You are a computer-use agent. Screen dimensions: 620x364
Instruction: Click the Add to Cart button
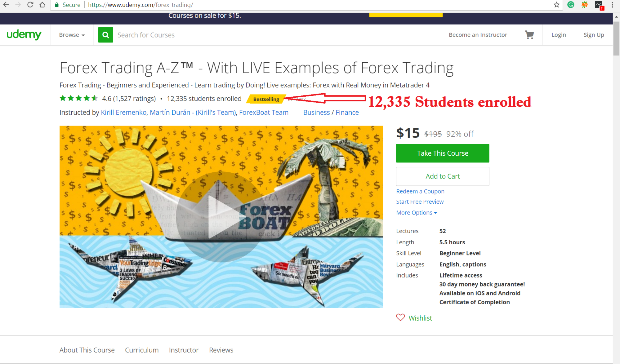(x=443, y=176)
